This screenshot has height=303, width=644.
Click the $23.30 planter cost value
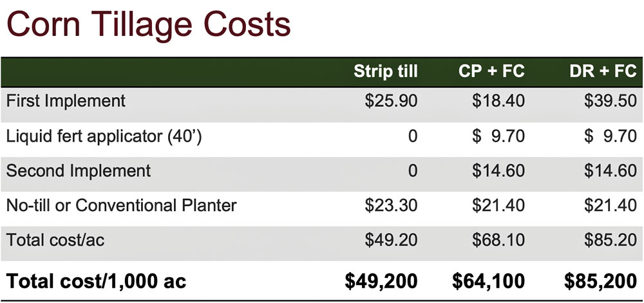coord(391,205)
